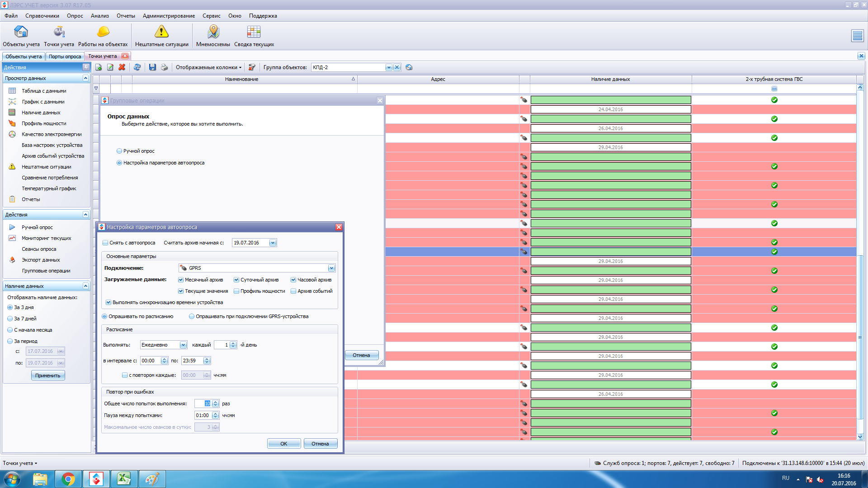
Task: Click Отмена in Групповые операции dialog
Action: tap(361, 355)
